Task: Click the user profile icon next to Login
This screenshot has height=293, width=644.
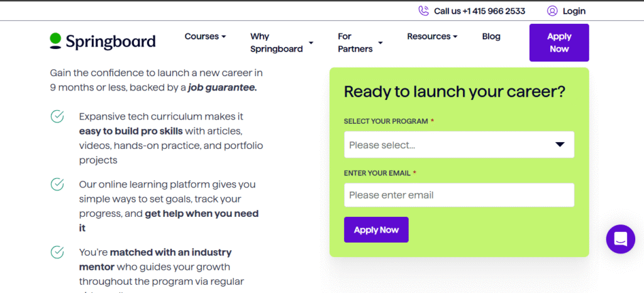Action: pos(552,11)
